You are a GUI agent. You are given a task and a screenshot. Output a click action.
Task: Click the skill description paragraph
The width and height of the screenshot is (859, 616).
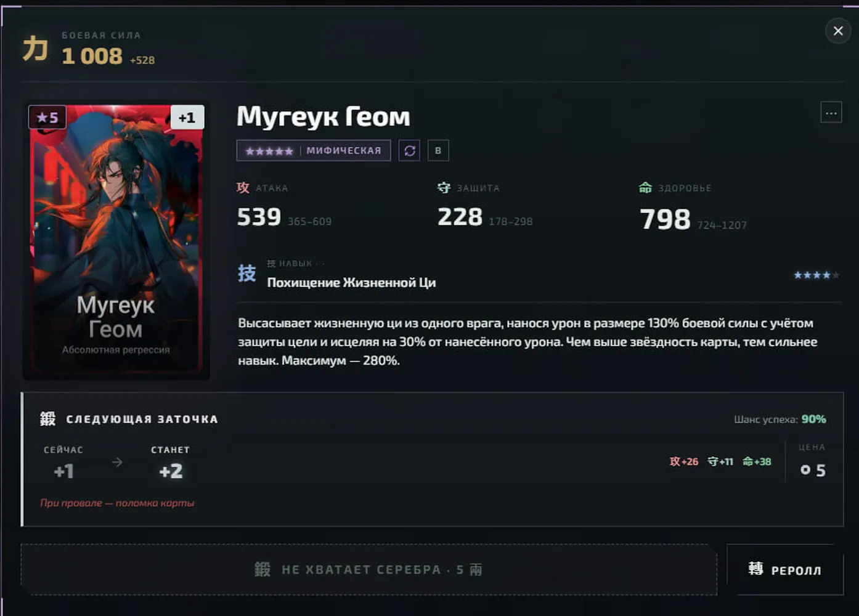(x=527, y=342)
